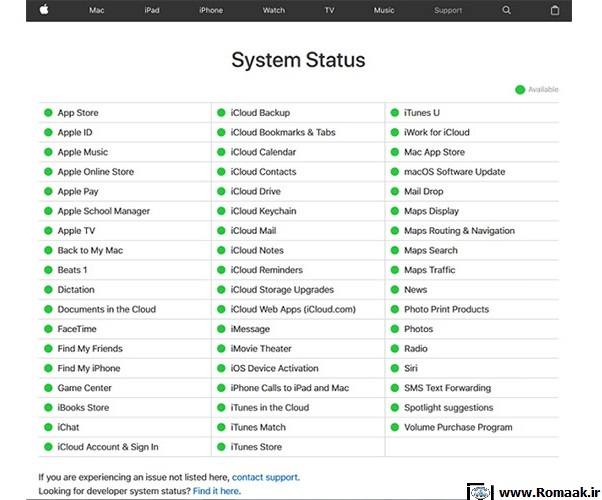Open the Mac menu item
602x500 pixels.
click(x=97, y=10)
